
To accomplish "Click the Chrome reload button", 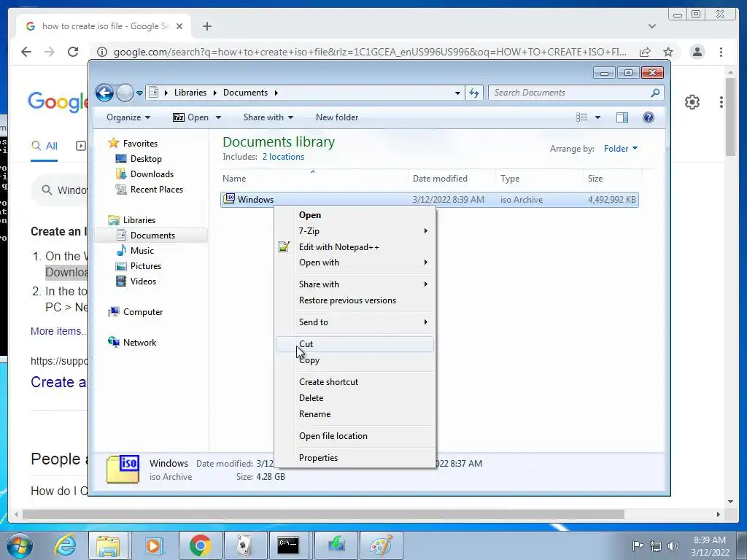I will point(73,52).
